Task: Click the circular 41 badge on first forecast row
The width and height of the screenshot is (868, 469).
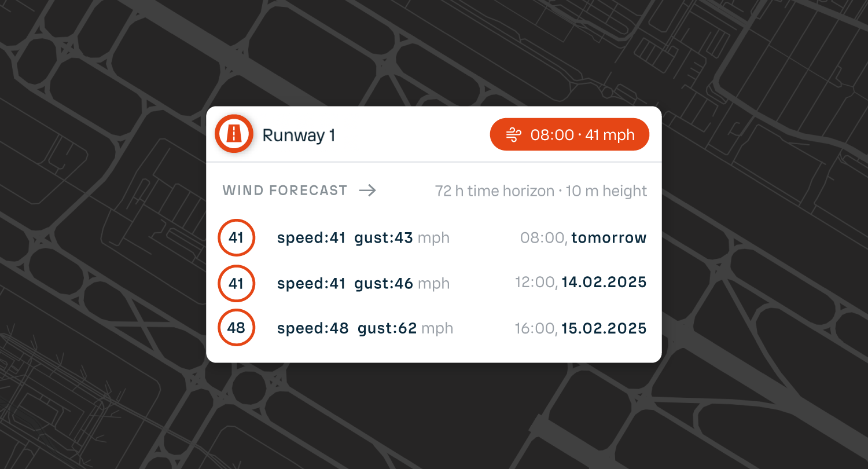Action: coord(236,237)
